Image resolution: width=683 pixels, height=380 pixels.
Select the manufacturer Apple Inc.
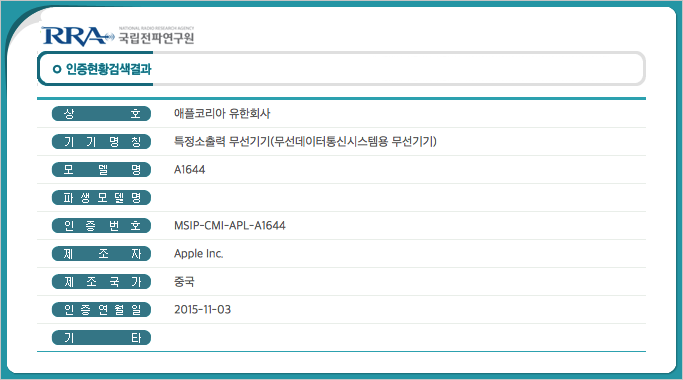coord(199,254)
